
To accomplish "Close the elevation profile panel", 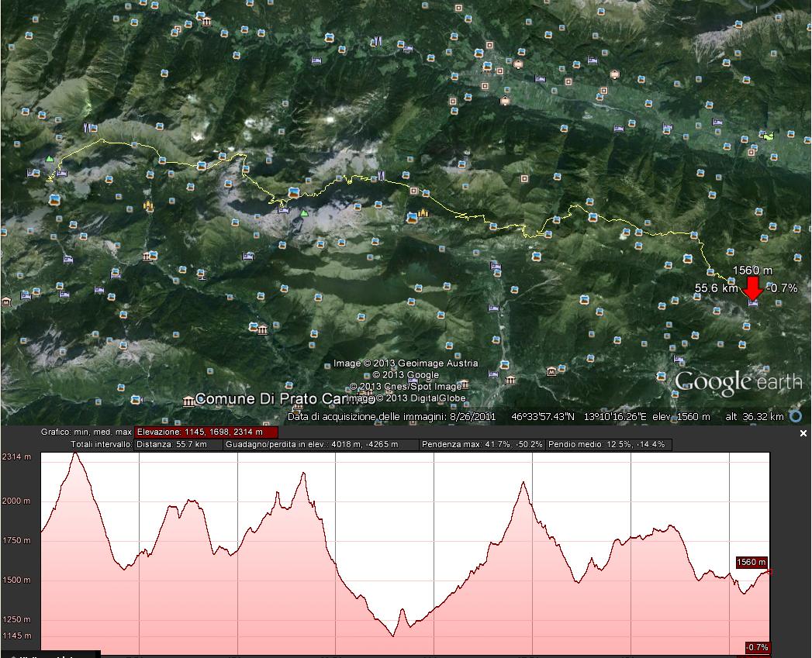I will [803, 433].
